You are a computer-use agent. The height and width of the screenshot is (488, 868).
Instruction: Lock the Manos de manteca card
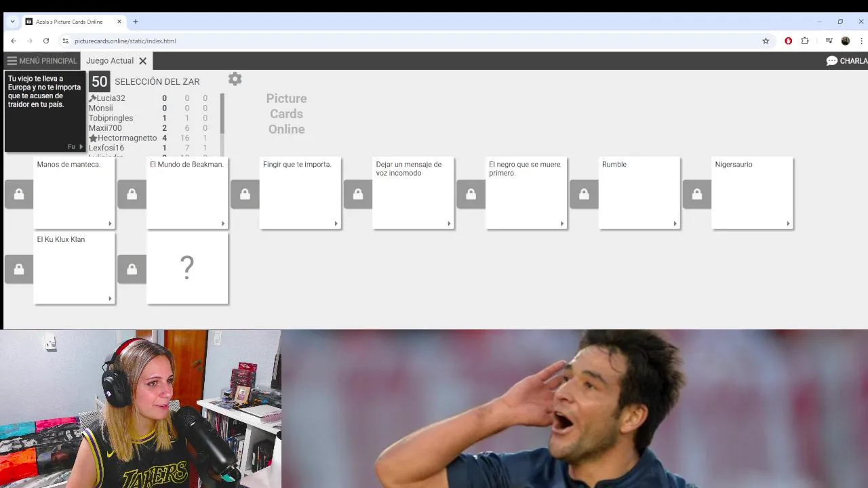coord(19,195)
